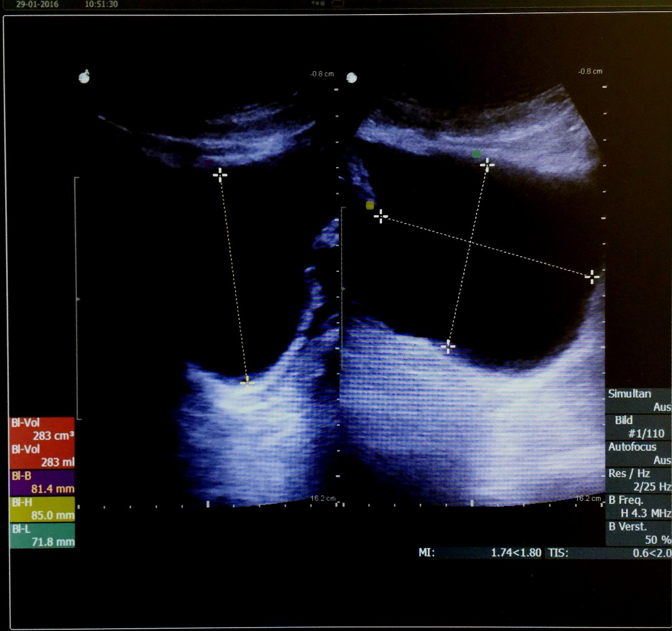Click the left image probe orientation marker
This screenshot has width=672, height=631.
[x=84, y=77]
